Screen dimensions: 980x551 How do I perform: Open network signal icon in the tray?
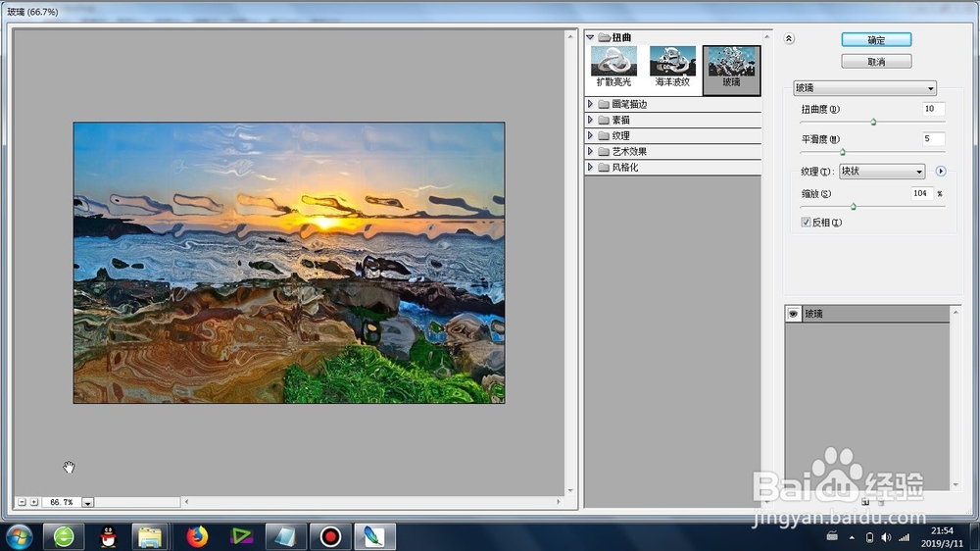(x=904, y=537)
